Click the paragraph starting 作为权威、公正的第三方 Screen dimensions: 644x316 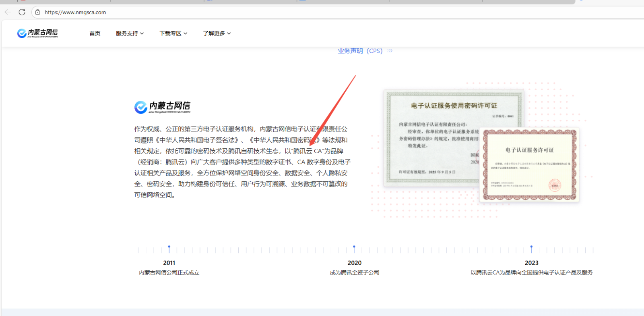(x=242, y=162)
